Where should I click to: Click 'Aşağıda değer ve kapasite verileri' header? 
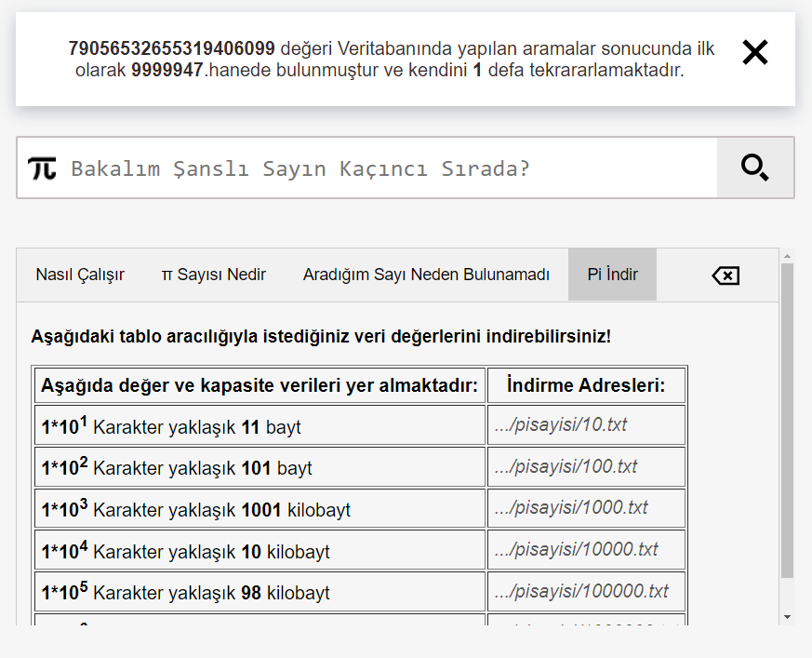tap(260, 385)
